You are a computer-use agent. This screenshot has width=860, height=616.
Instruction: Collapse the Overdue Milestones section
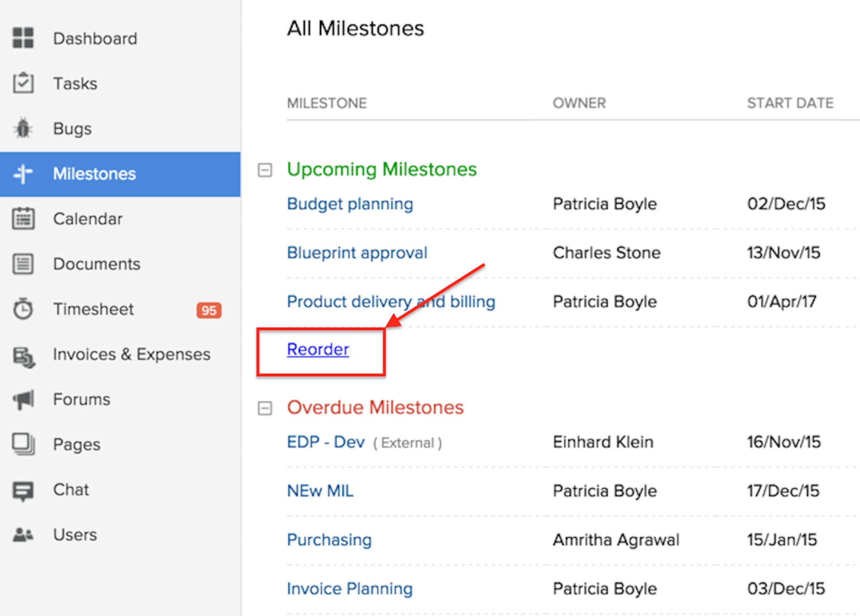[x=265, y=408]
